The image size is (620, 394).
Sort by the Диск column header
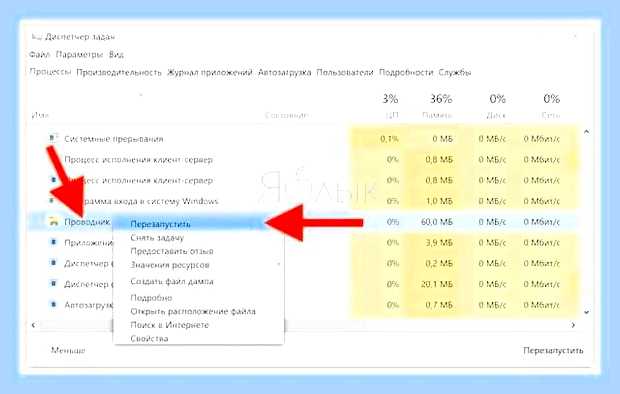coord(496,106)
